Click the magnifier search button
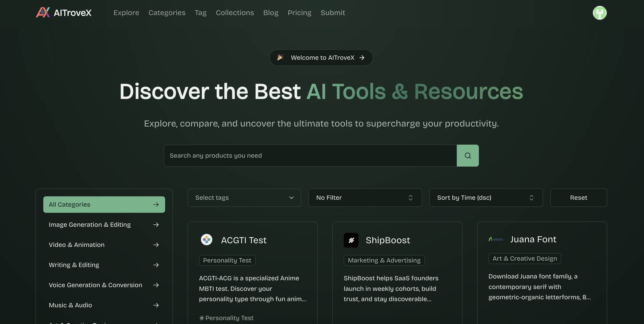 467,156
